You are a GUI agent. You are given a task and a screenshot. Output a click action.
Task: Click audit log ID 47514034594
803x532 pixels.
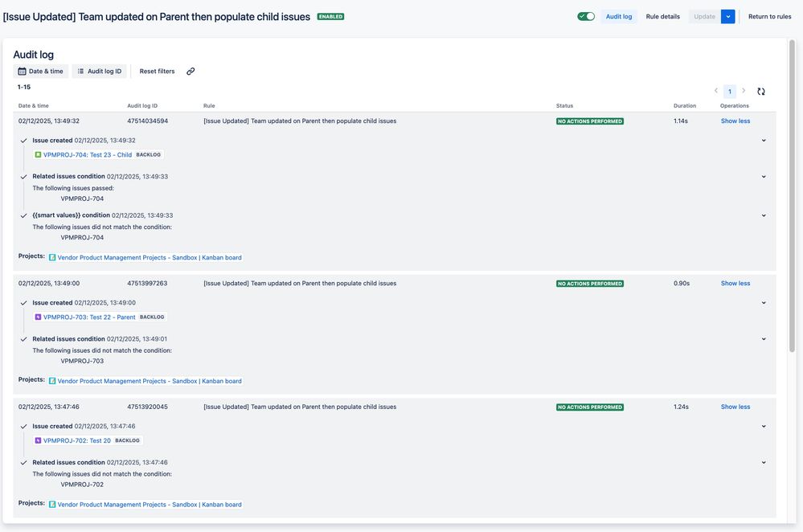click(147, 121)
